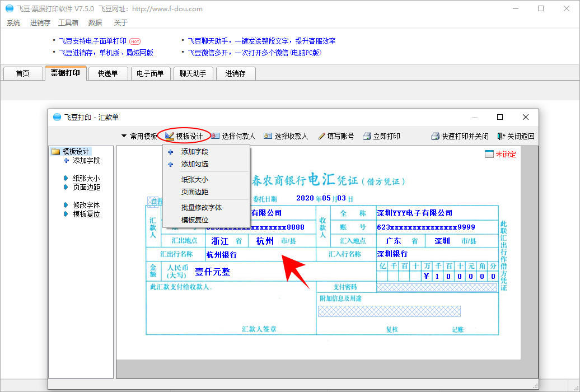Image resolution: width=580 pixels, height=392 pixels.
Task: Open the 工具箱 menu
Action: tap(68, 23)
